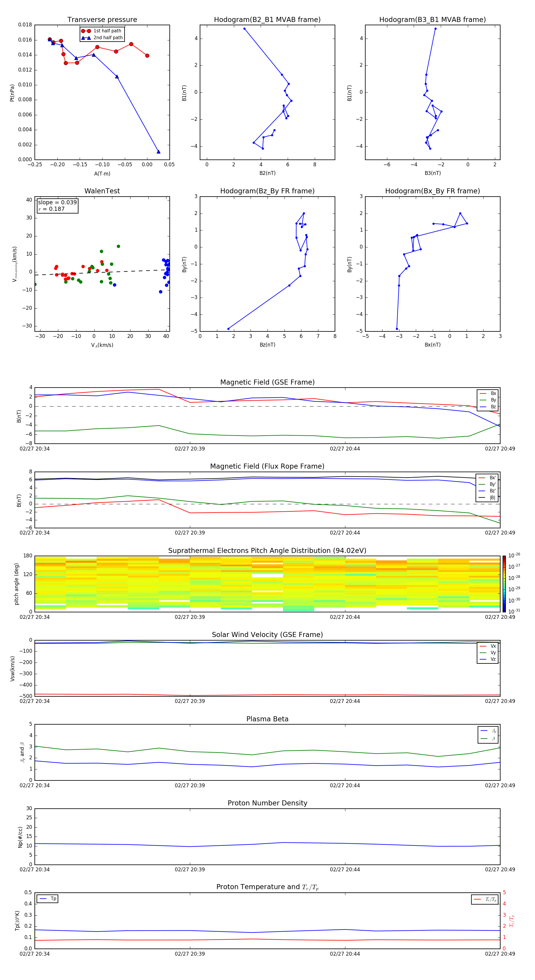Click the 'Vx' legend entry
The height and width of the screenshot is (980, 535).
[488, 646]
